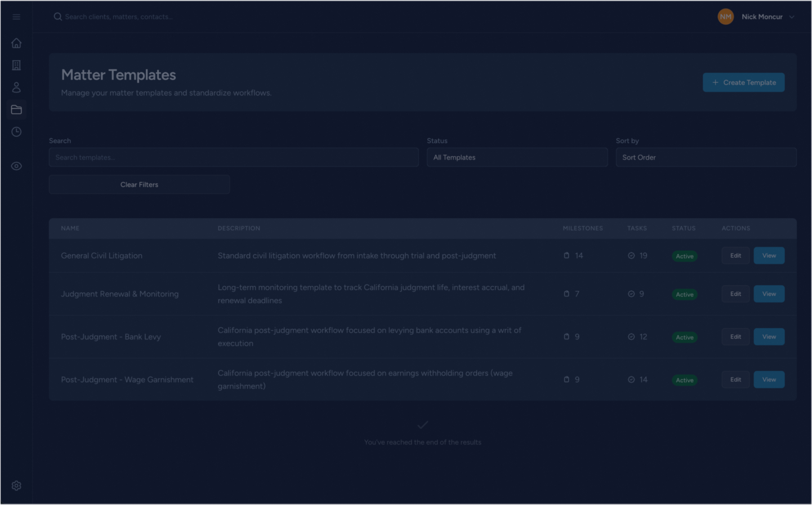Click the search magnifier in the top bar

[57, 16]
